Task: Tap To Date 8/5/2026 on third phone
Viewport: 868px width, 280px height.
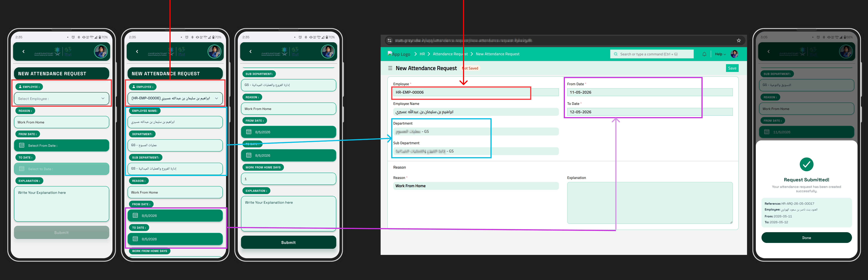Action: click(x=288, y=155)
